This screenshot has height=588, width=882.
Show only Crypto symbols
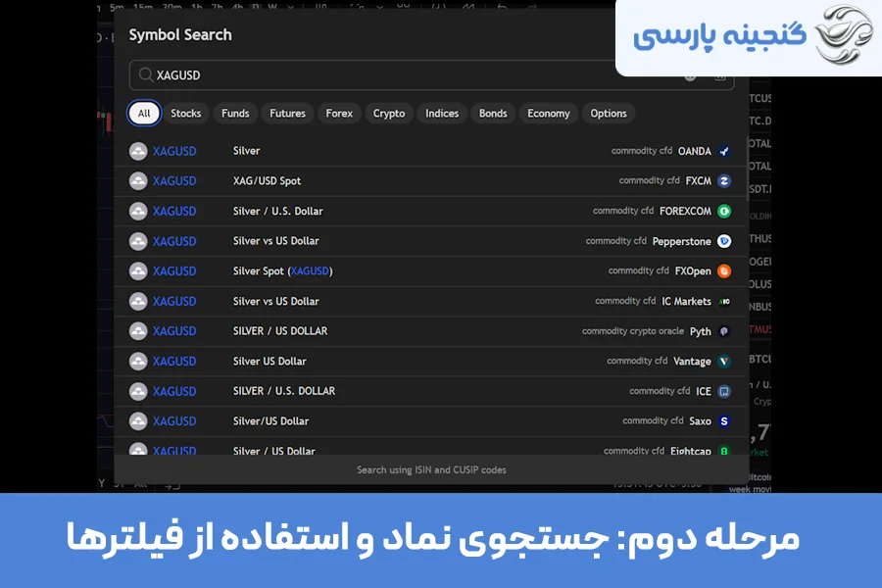point(389,113)
